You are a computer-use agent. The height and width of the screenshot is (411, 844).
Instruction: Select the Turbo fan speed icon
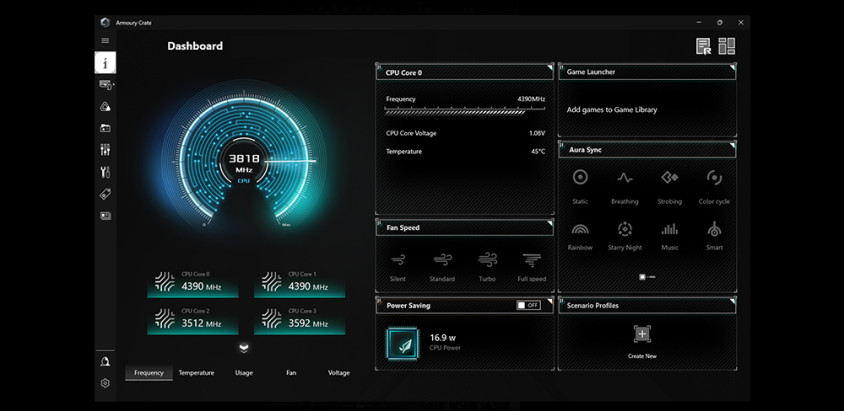click(487, 260)
